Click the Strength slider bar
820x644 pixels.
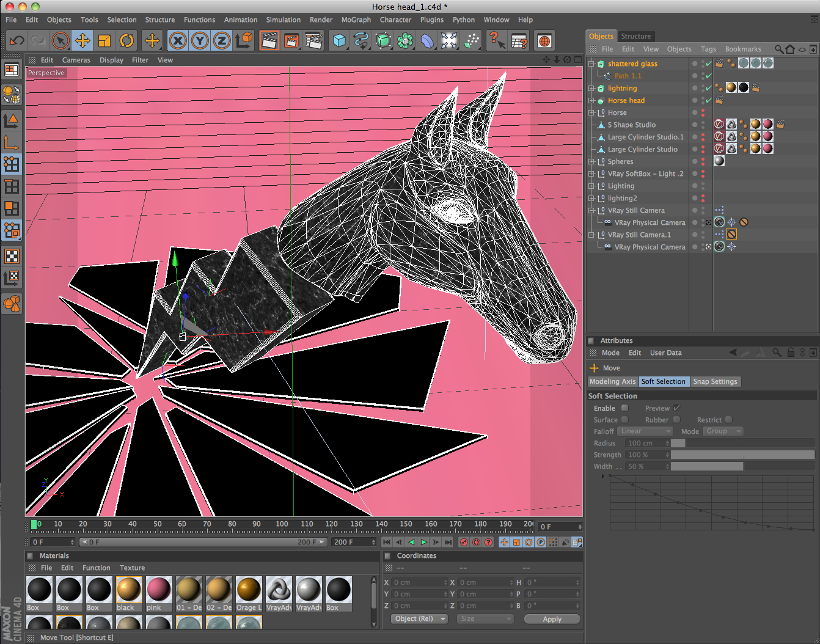(x=742, y=455)
